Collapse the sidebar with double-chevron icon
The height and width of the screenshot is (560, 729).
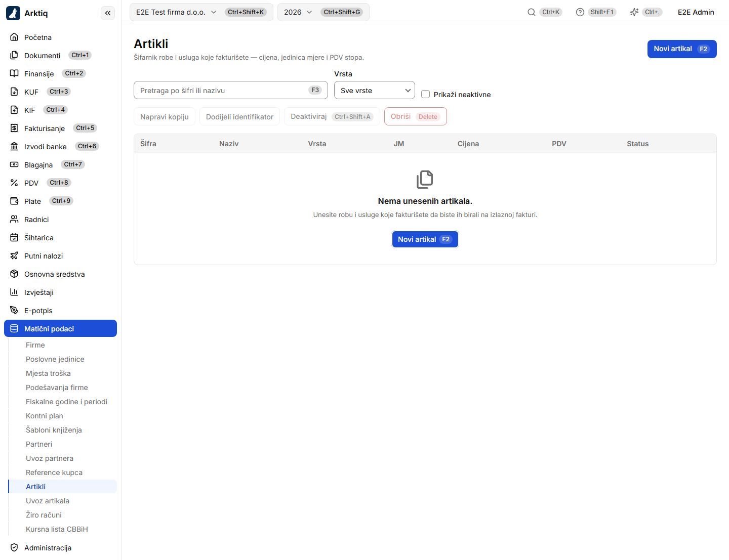pos(108,13)
